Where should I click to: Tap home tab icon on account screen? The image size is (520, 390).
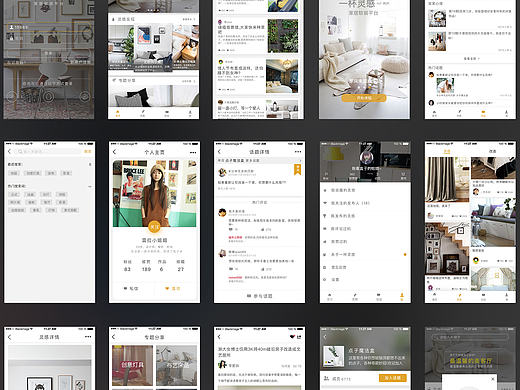pyautogui.click(x=329, y=296)
